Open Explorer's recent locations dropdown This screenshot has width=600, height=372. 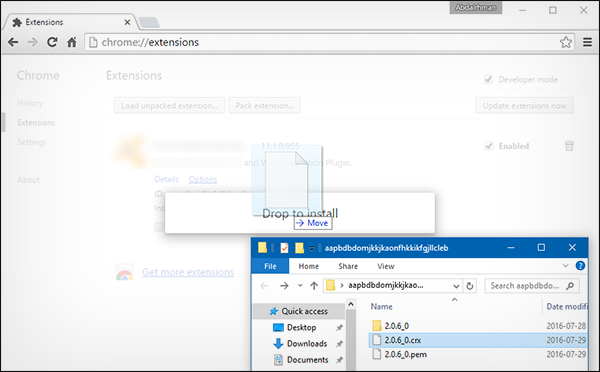tap(300, 286)
